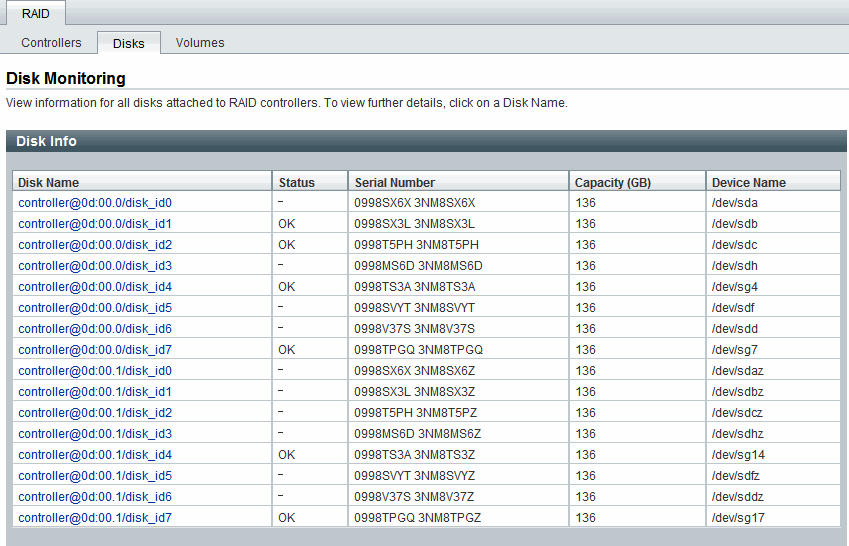Click device name /dev/sdcz
849x546 pixels.
pyautogui.click(x=737, y=413)
